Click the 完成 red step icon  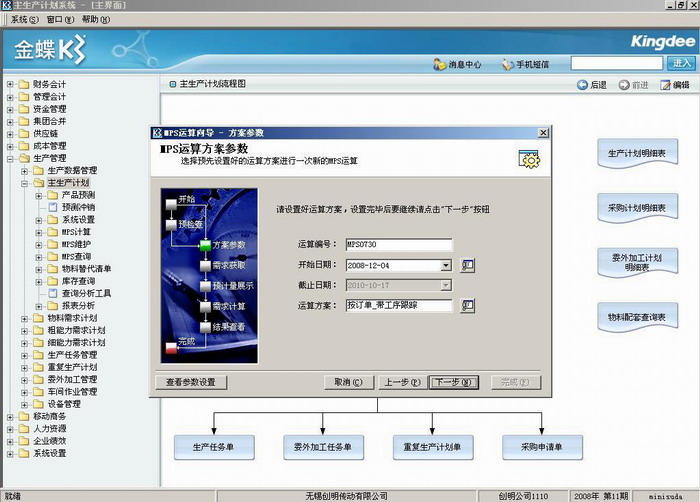(171, 348)
